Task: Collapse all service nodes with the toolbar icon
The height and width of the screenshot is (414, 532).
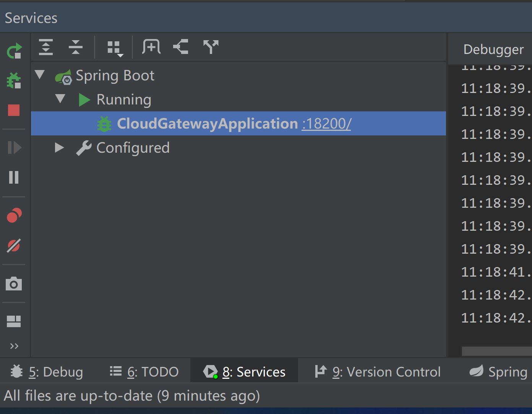Action: pyautogui.click(x=75, y=47)
